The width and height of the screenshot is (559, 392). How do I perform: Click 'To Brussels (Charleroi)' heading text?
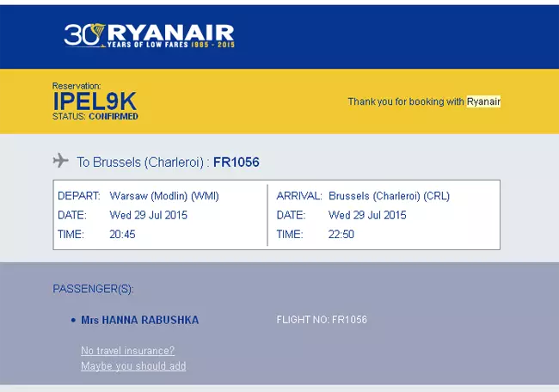coord(140,162)
